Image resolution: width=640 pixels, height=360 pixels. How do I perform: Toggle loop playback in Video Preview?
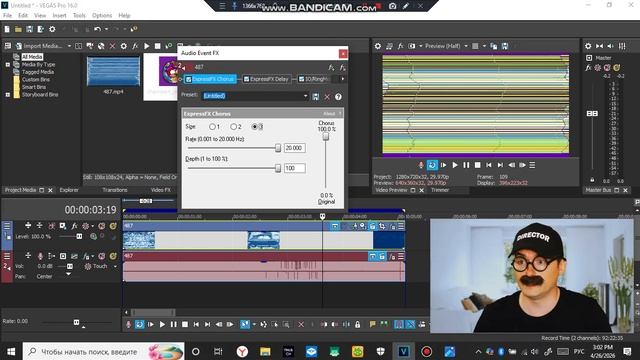point(432,165)
